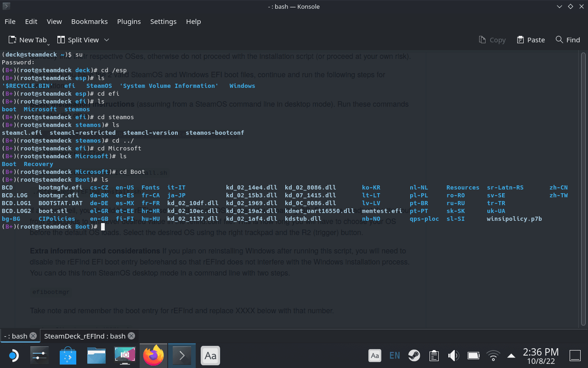Open the Bookmarks menu

(x=89, y=21)
